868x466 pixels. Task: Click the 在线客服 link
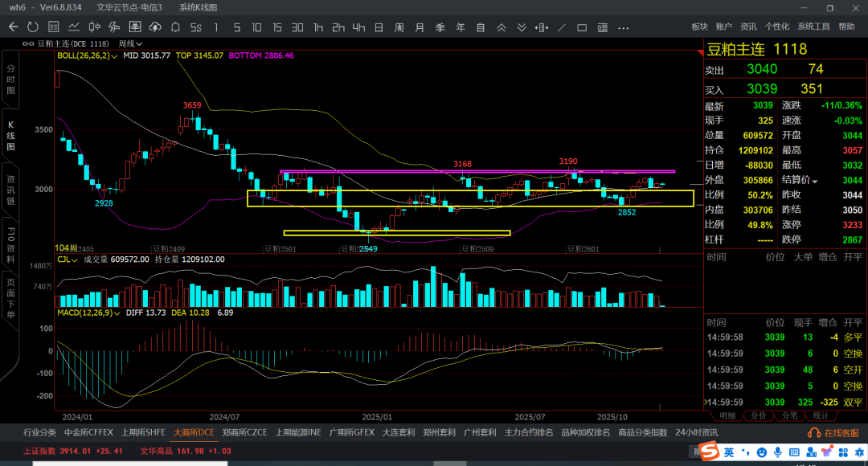pyautogui.click(x=836, y=433)
